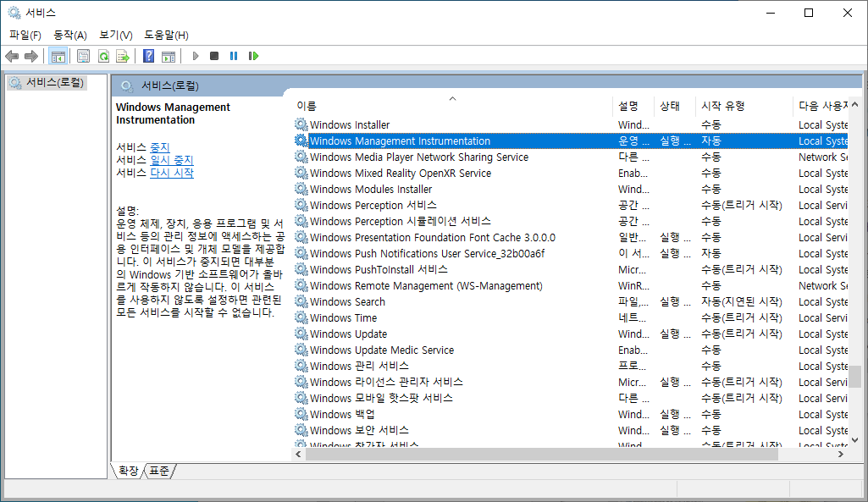Click vertical scrollbar down arrow

point(855,440)
